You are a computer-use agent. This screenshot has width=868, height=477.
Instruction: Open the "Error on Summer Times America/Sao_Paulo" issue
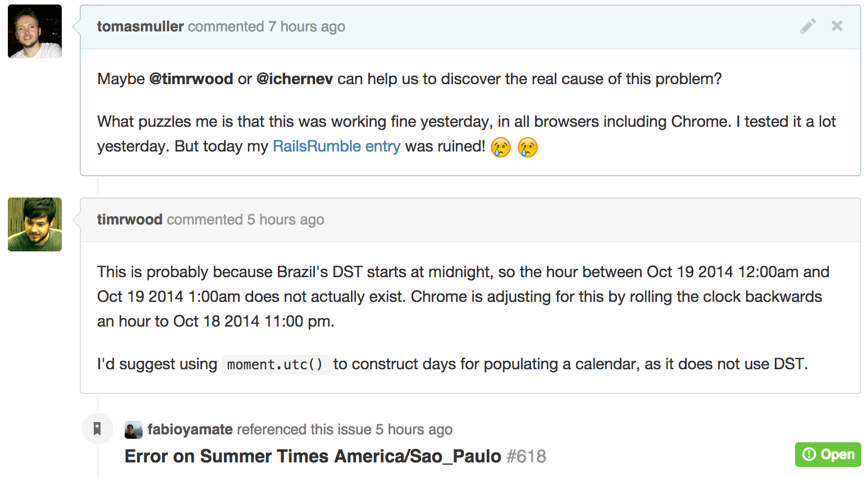click(x=313, y=456)
